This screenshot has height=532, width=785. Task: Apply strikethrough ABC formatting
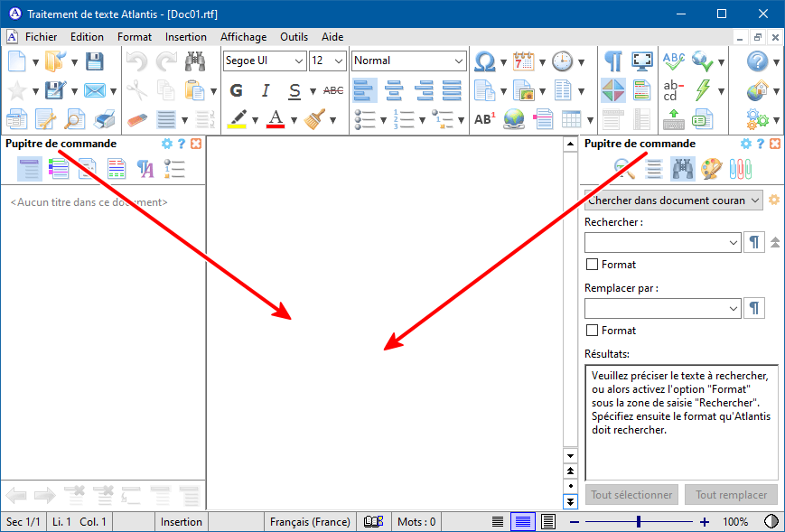coord(333,90)
